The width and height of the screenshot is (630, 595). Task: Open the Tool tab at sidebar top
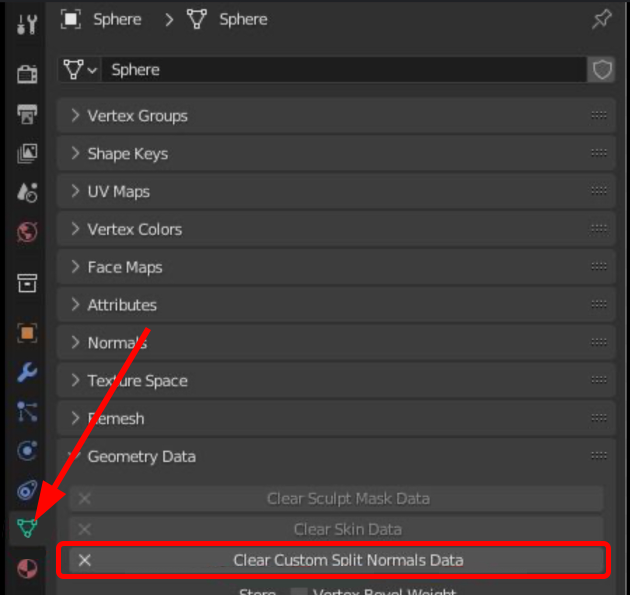coord(27,24)
